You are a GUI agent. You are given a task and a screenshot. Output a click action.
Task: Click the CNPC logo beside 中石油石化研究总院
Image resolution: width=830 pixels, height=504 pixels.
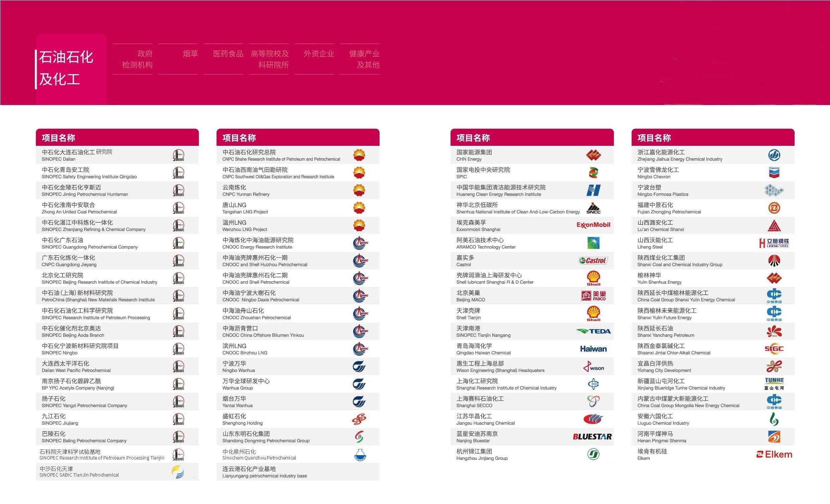point(359,155)
